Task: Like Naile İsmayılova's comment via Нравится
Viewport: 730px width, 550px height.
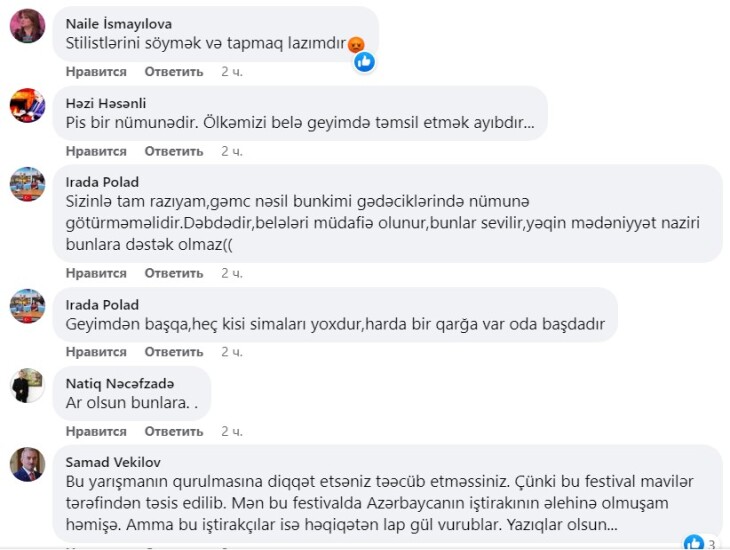Action: [96, 72]
